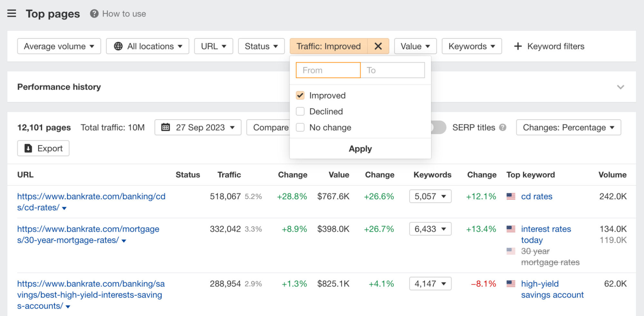Viewport: 644px width, 316px height.
Task: Open the navigation hamburger menu
Action: tap(12, 14)
